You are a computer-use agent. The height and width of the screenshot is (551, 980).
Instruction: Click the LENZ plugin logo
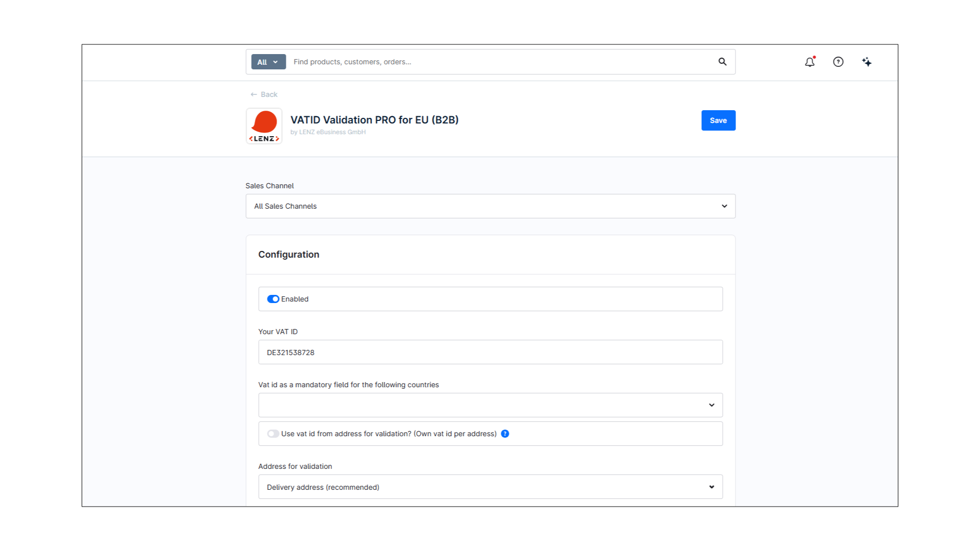(264, 126)
